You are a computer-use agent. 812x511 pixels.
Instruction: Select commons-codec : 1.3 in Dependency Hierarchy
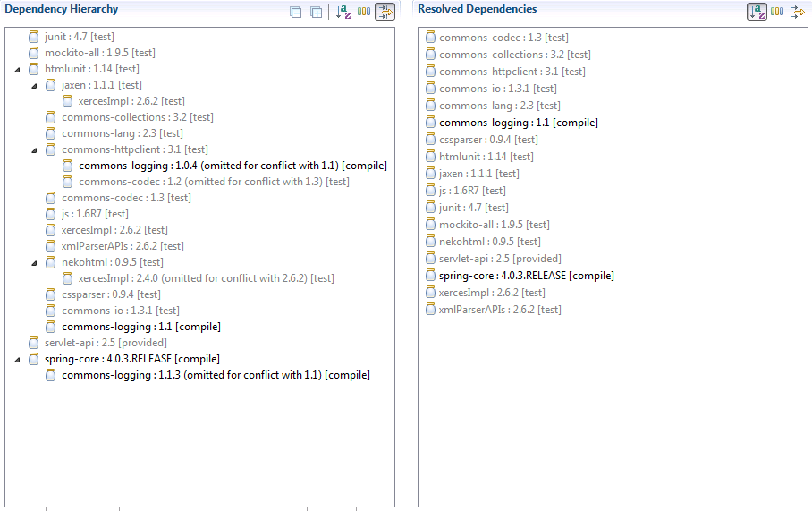[x=126, y=198]
